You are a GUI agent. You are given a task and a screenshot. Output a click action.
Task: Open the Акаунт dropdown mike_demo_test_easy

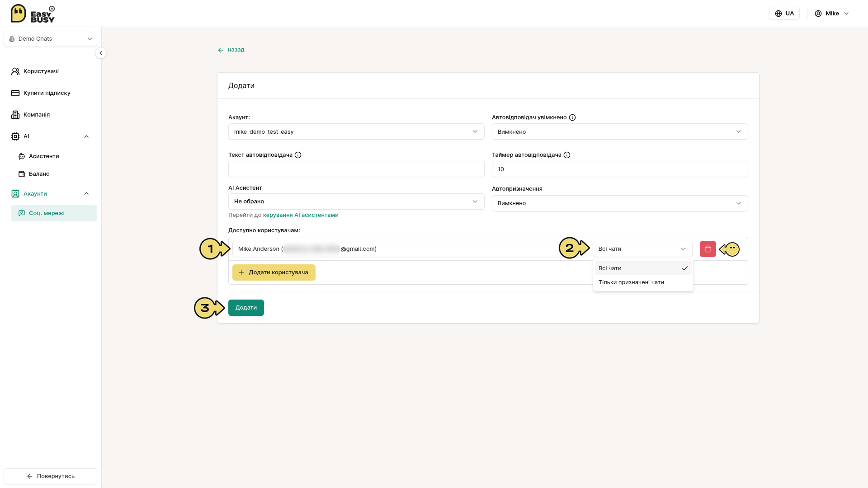point(356,131)
